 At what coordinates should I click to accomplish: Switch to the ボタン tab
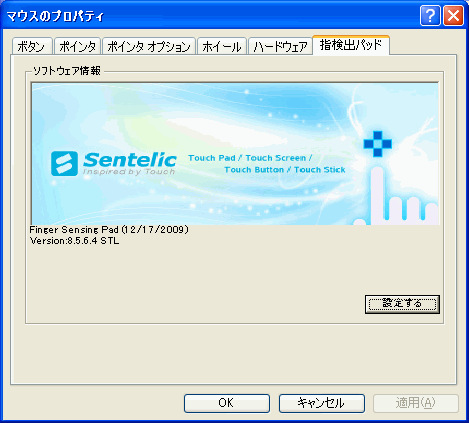[x=32, y=46]
